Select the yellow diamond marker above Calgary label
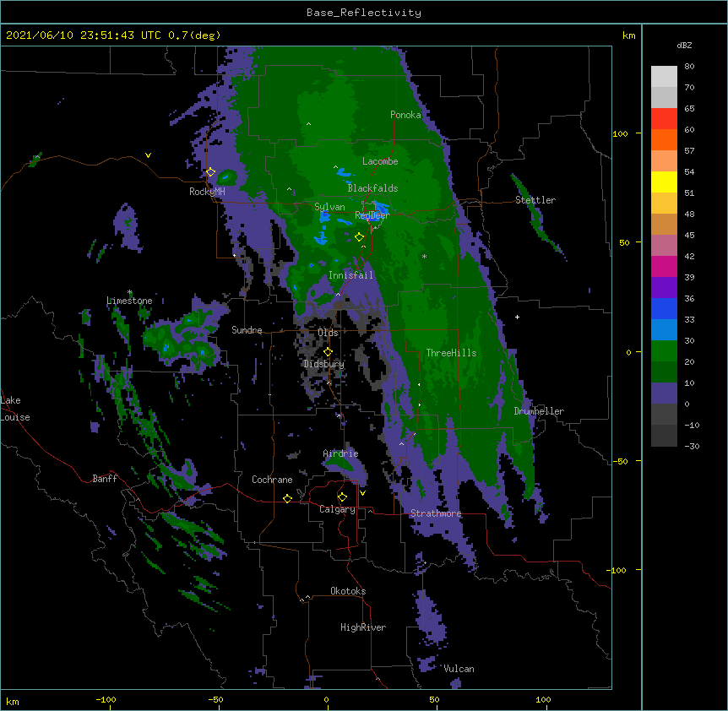Viewport: 728px width, 711px height. click(x=342, y=497)
